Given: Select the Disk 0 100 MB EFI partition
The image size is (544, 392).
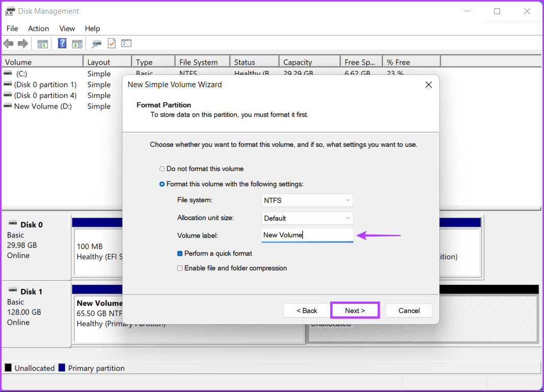Looking at the screenshot, I should click(x=98, y=251).
